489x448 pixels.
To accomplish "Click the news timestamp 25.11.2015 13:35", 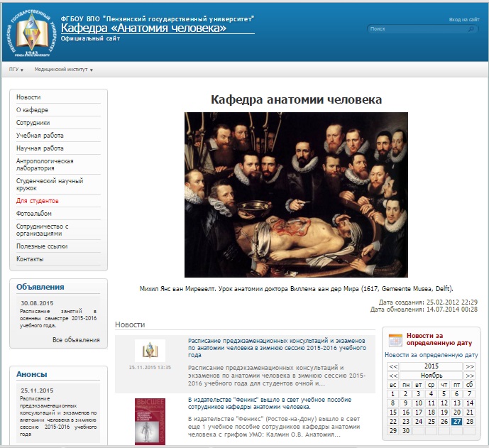I will click(x=150, y=368).
